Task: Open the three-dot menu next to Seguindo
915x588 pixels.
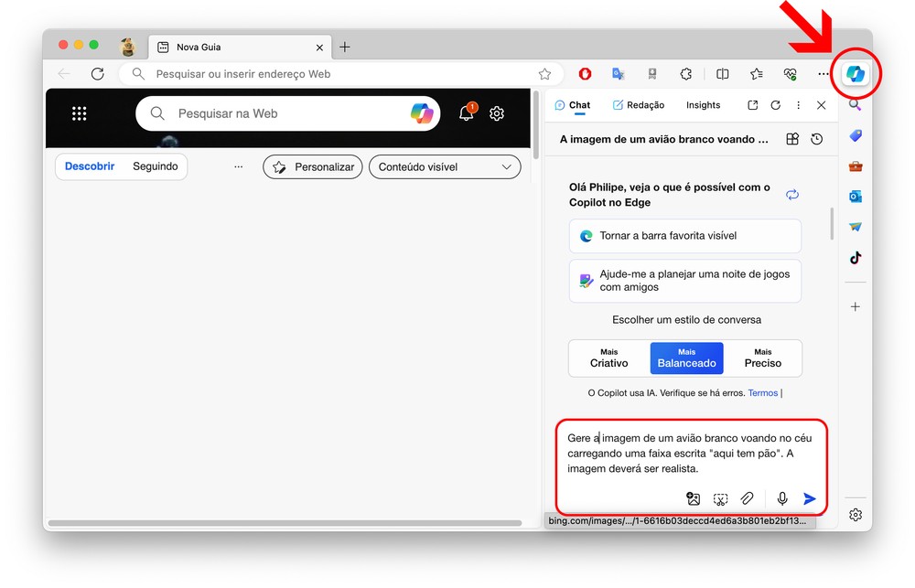Action: (x=238, y=166)
